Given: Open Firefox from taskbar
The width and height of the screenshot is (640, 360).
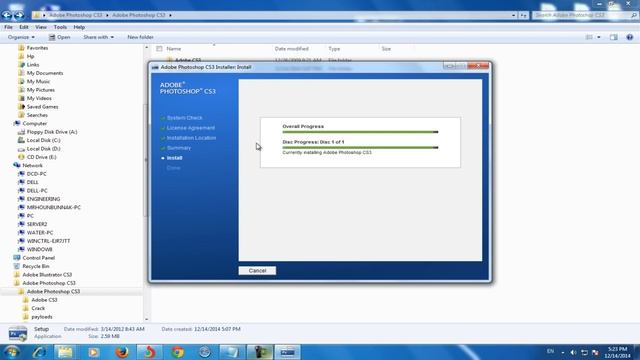Looking at the screenshot, I should (x=121, y=352).
